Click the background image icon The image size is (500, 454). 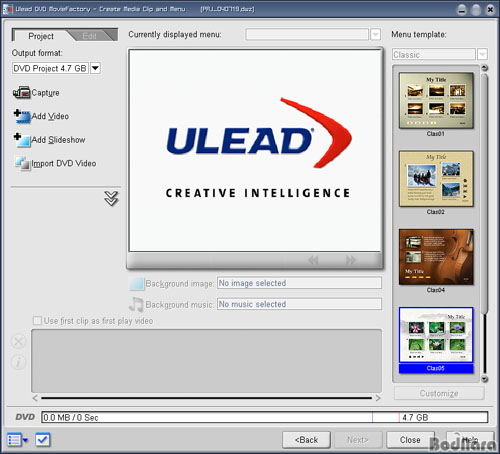136,283
